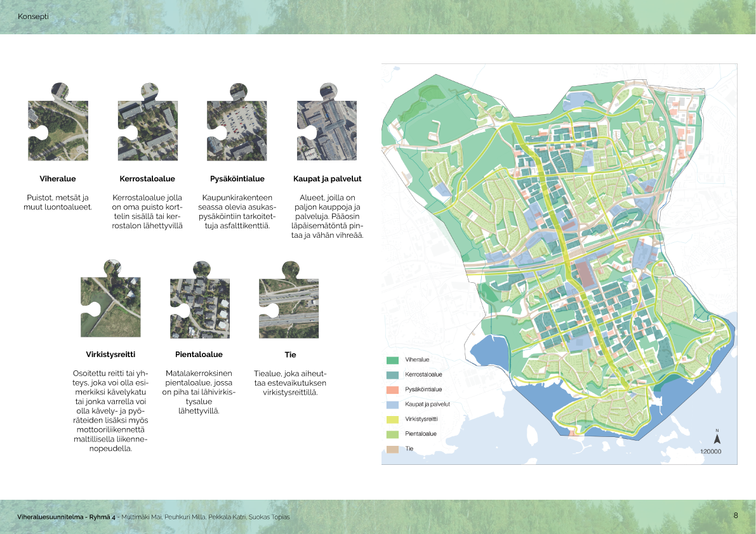Click the bold Viheralue heading
Image resolution: width=756 pixels, height=534 pixels.
pos(58,179)
